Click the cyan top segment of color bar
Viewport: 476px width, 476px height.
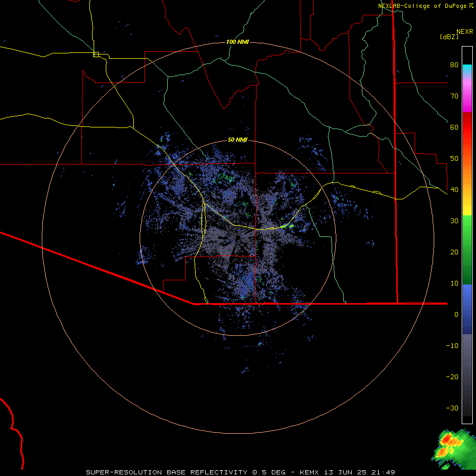[467, 70]
